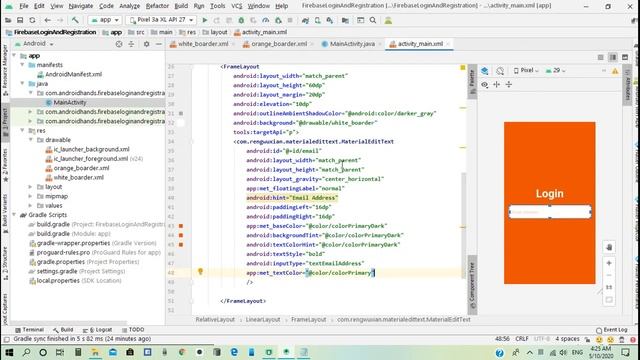640x360 pixels.
Task: Toggle the Build Variants tool window
Action: coord(5,213)
